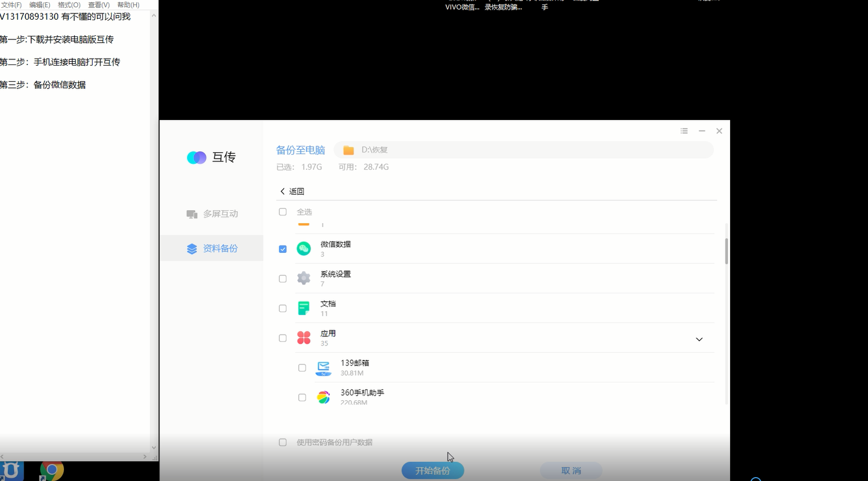Click Notepad line 第三步:备份微信数据
This screenshot has height=481, width=868.
[x=43, y=85]
